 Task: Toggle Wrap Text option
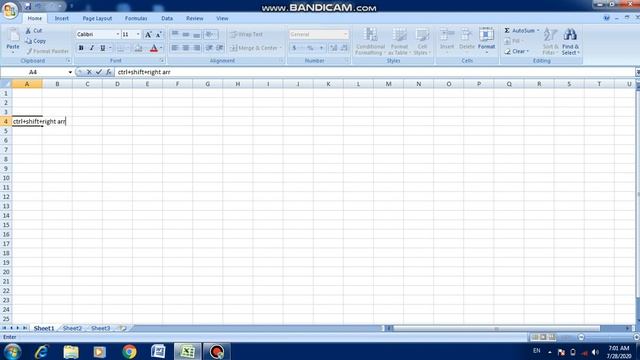coord(247,34)
